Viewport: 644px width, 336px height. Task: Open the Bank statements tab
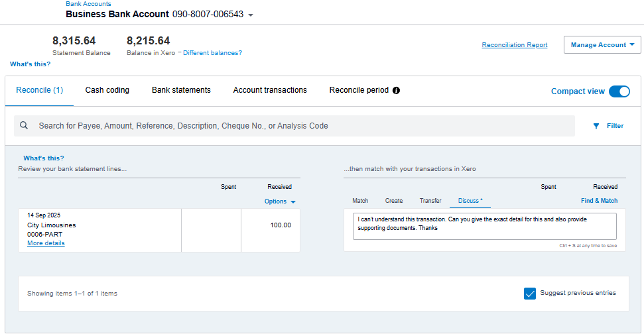coord(181,90)
